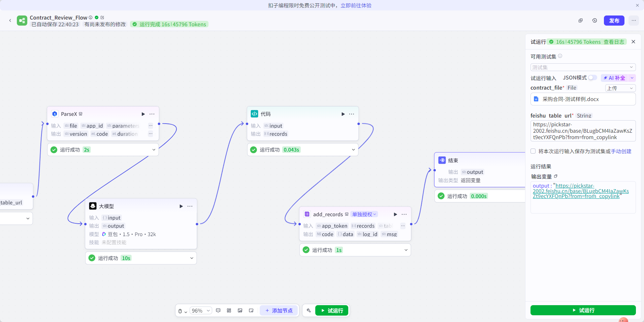
Task: Run the add_records node with its play icon
Action: pyautogui.click(x=394, y=214)
